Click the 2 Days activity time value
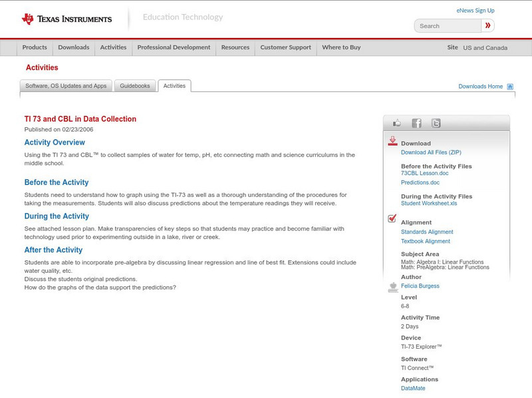The image size is (532, 398). pos(410,326)
